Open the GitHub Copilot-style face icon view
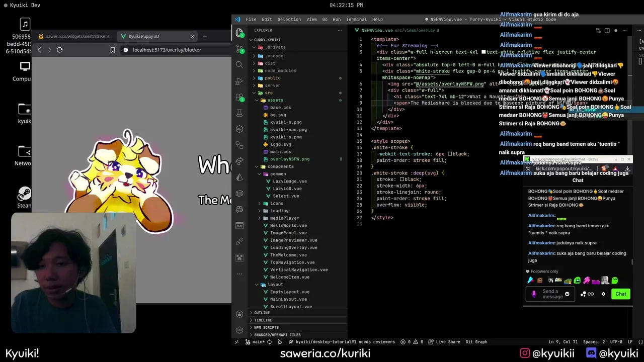The image size is (644, 362). [239, 210]
